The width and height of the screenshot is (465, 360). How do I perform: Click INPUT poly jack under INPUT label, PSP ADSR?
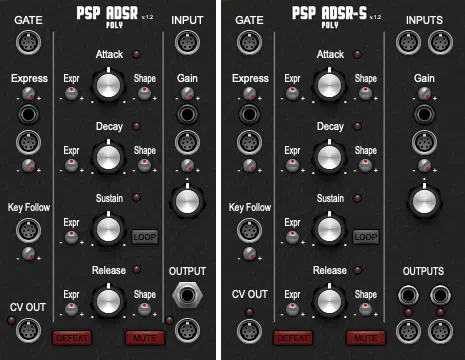pos(187,43)
